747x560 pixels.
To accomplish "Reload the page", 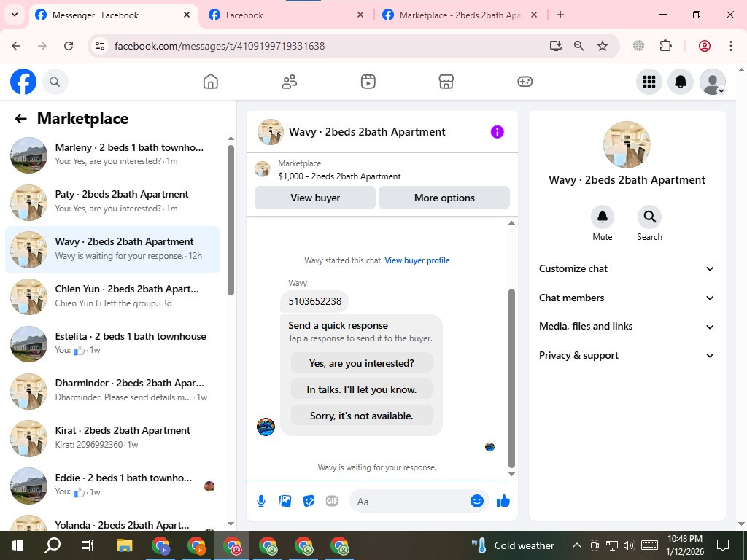I will coord(69,46).
